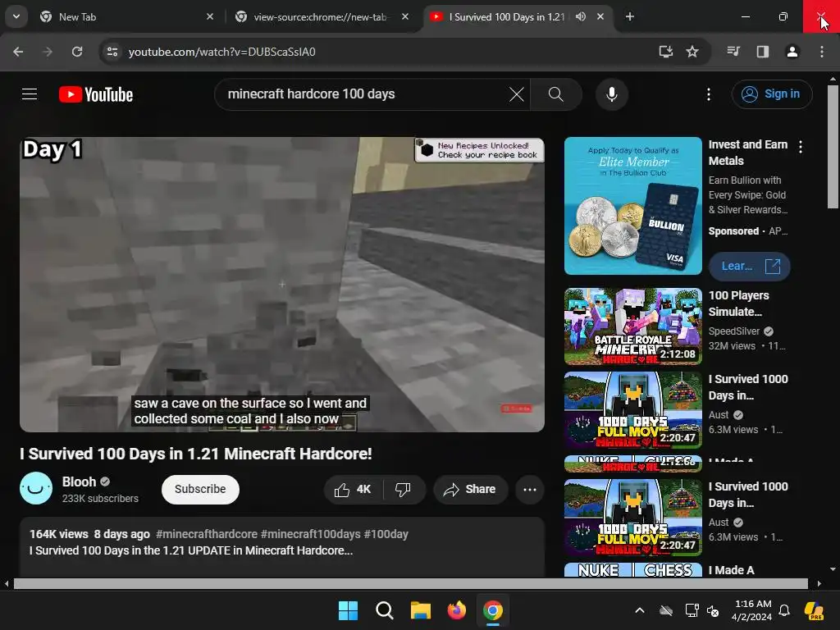840x630 pixels.
Task: Open Blooh channel avatar
Action: (36, 488)
